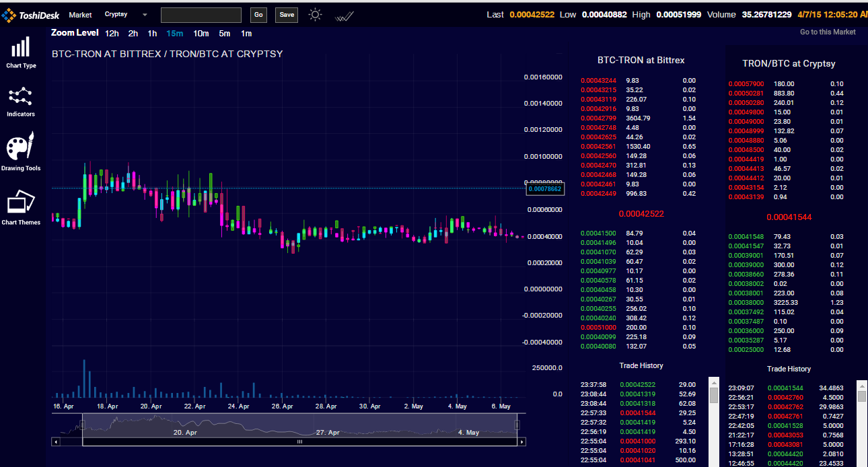868x467 pixels.
Task: Click the navigator scroll-right arrow
Action: coord(522,442)
